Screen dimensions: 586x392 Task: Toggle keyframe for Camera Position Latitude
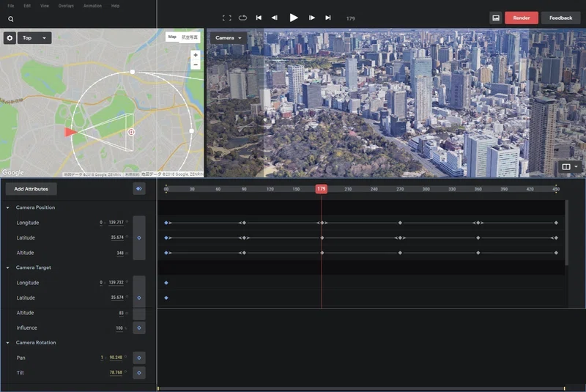pyautogui.click(x=139, y=237)
